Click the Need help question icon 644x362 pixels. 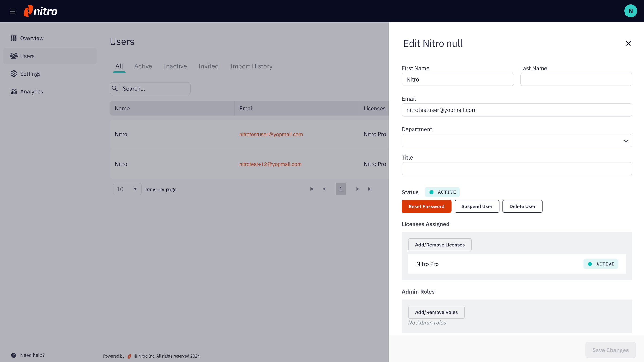[14, 355]
